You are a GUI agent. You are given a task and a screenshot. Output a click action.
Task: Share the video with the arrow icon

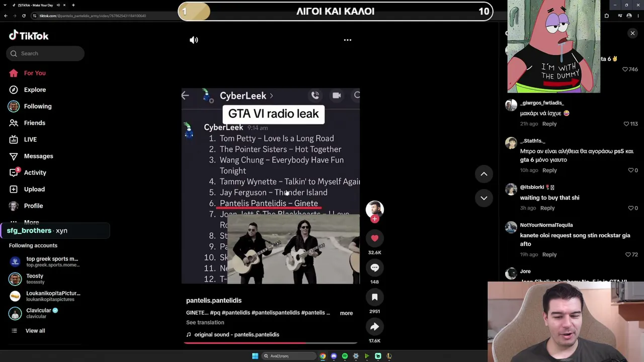click(x=374, y=327)
